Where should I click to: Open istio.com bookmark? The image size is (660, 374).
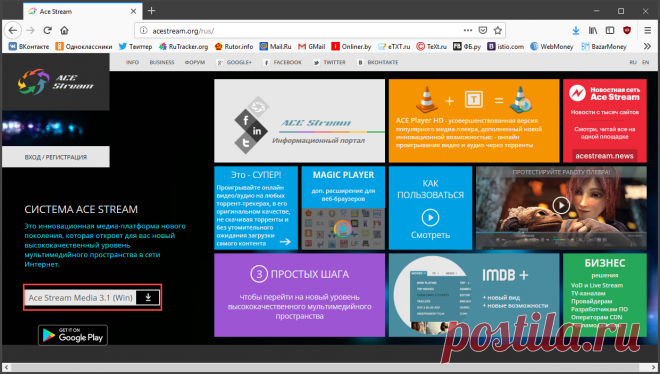point(506,46)
